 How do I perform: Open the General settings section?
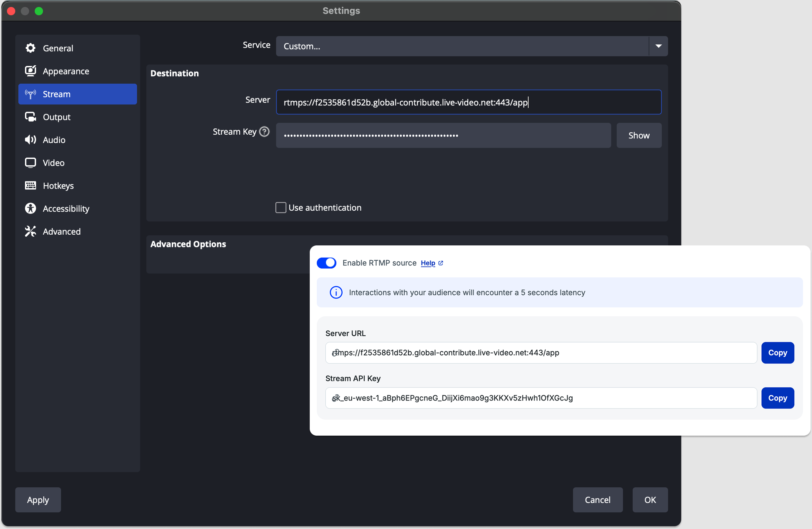tap(58, 48)
